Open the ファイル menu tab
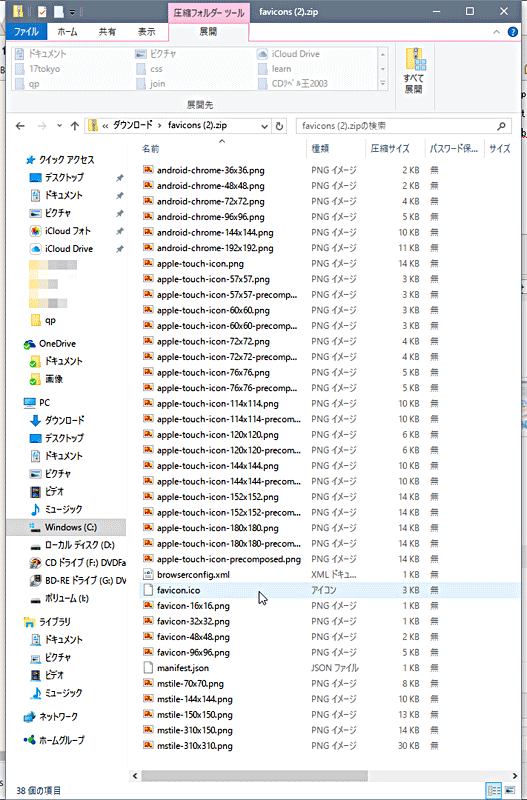This screenshot has width=527, height=800. click(x=26, y=32)
